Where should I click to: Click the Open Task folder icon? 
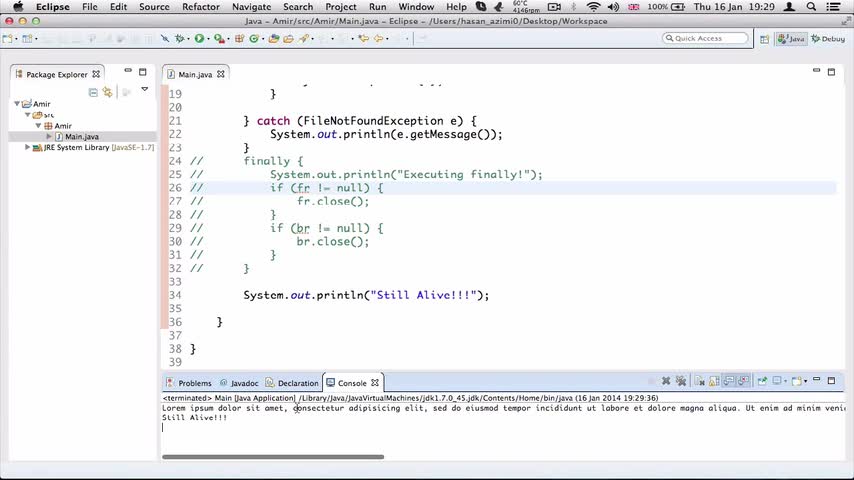coord(288,39)
